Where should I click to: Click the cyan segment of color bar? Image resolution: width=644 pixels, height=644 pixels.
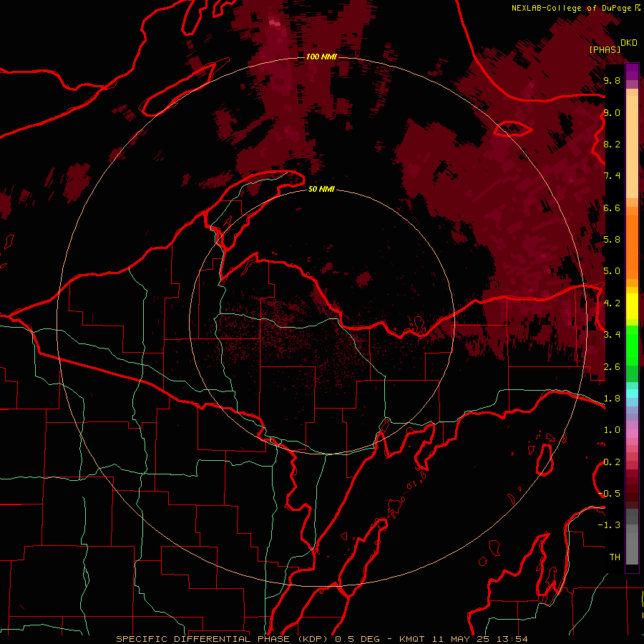pyautogui.click(x=632, y=394)
